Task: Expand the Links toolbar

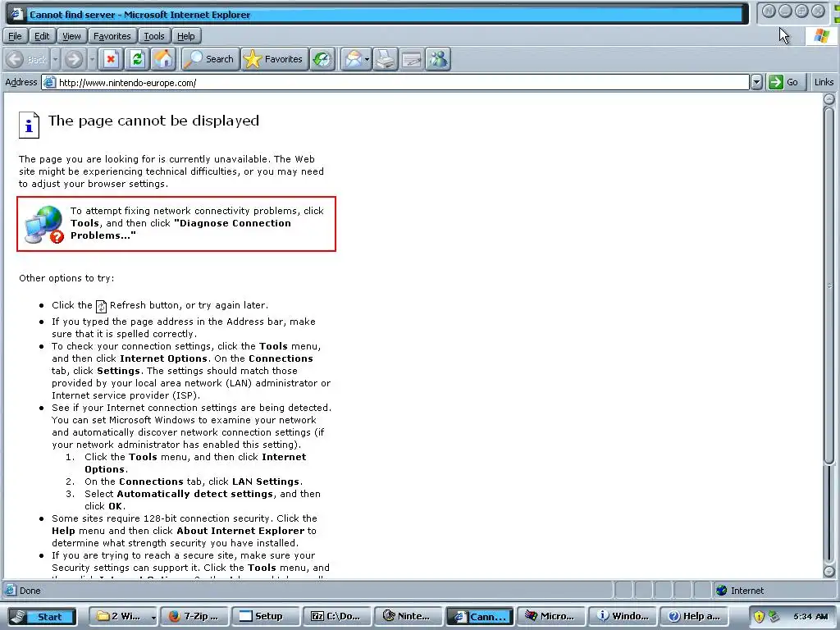Action: tap(824, 82)
